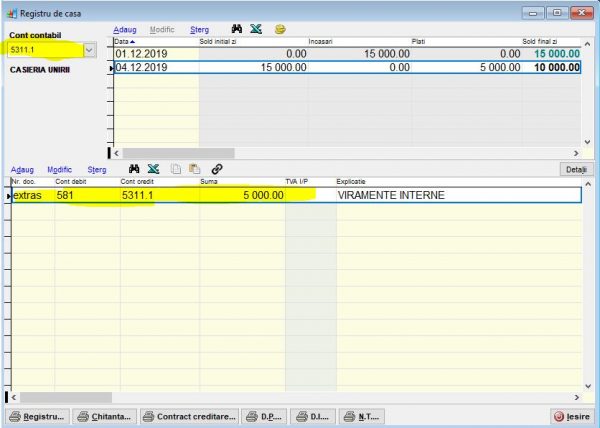Click Sterg link above the daily register table

[x=200, y=30]
